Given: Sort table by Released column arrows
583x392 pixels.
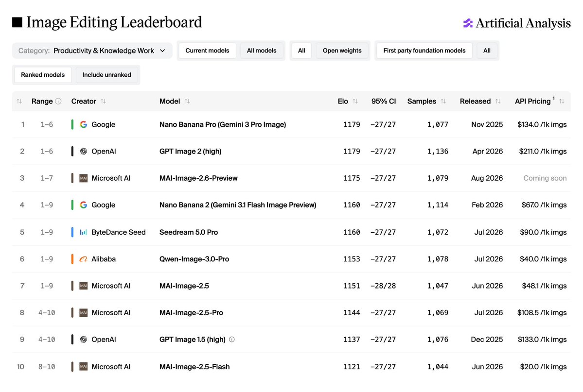Looking at the screenshot, I should coord(498,101).
